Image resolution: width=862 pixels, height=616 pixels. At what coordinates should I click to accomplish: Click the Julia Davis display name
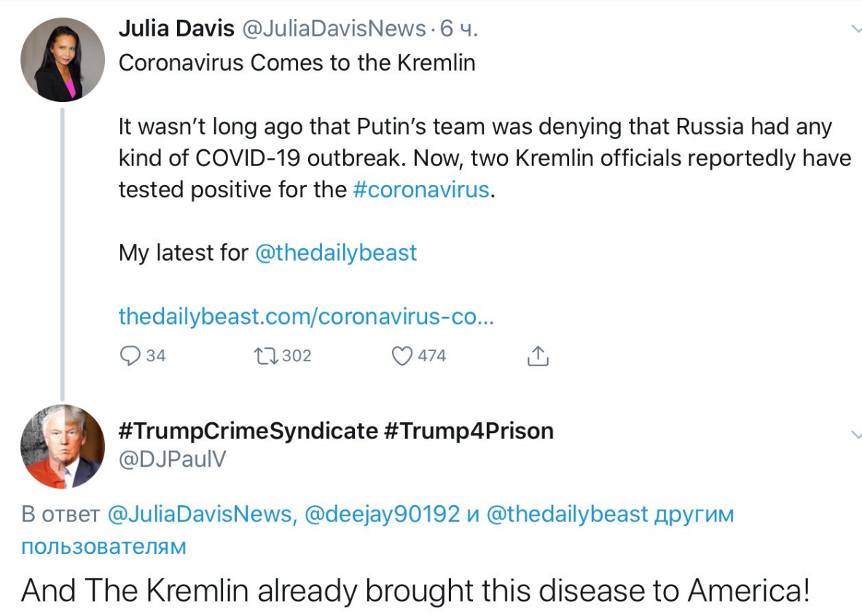point(176,28)
